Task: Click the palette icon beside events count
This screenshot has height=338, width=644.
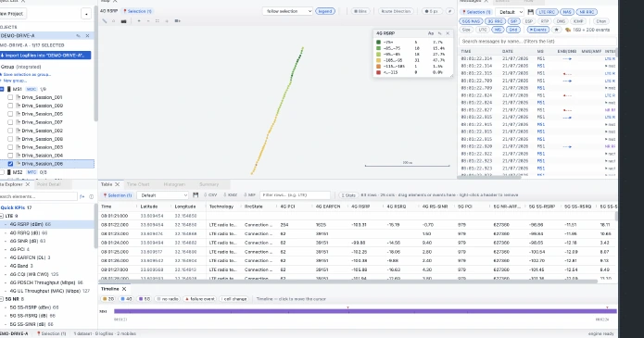Action: pos(568,30)
